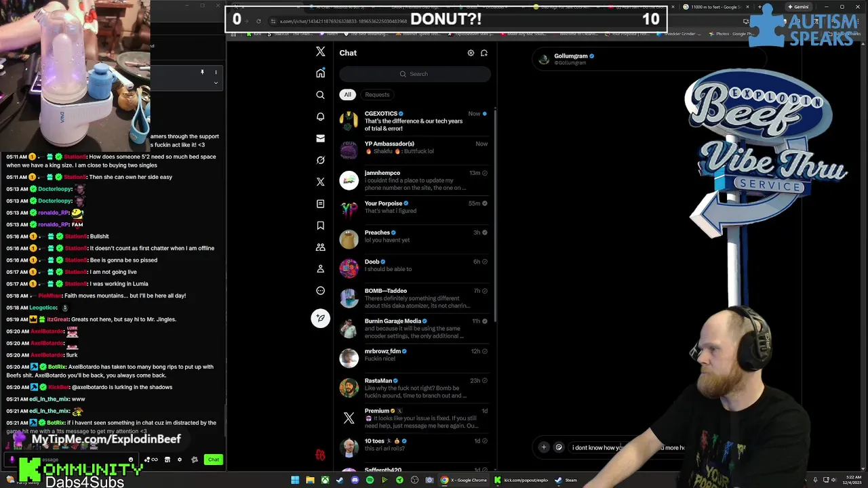Open Messages envelope in the X sidebar

(321, 138)
